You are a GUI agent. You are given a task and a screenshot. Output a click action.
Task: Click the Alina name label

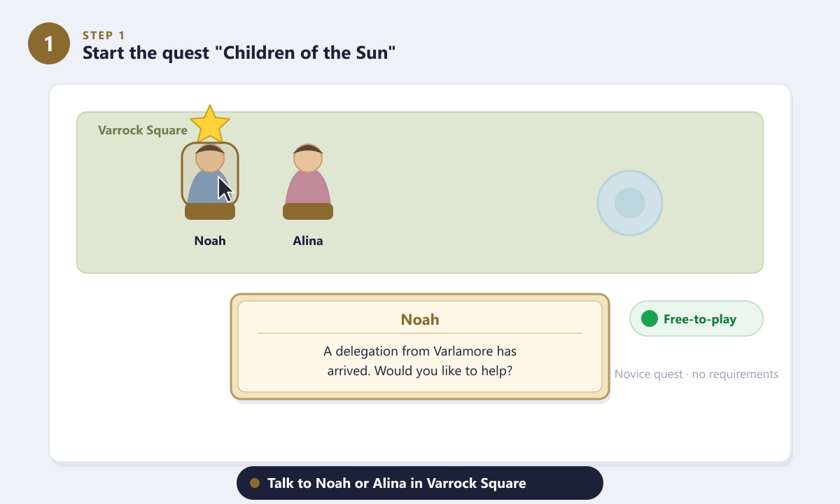pos(308,241)
